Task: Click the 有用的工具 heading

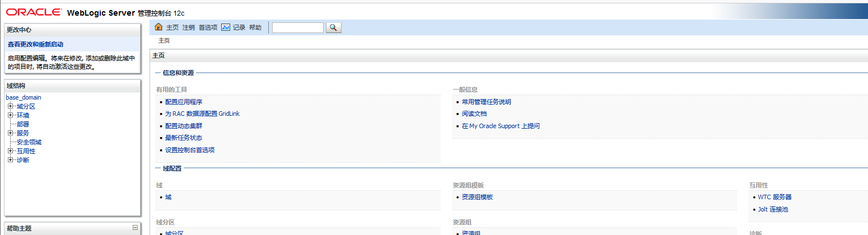Action: (x=171, y=90)
